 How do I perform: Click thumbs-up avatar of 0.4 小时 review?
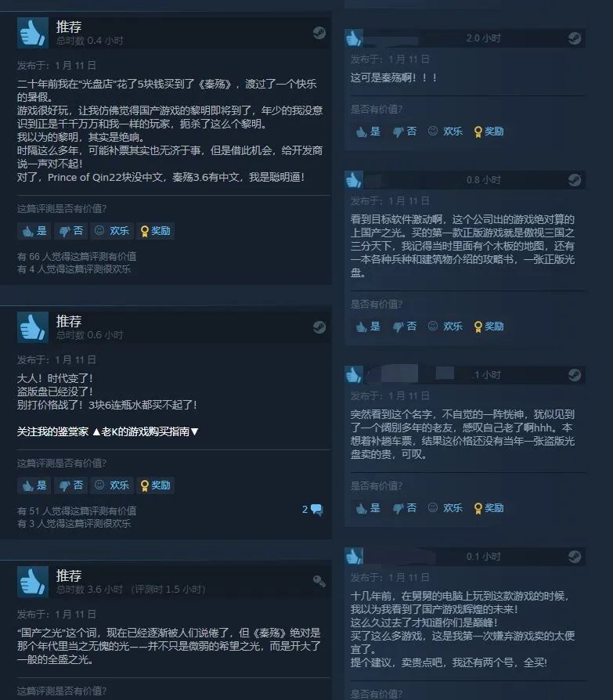coord(33,33)
